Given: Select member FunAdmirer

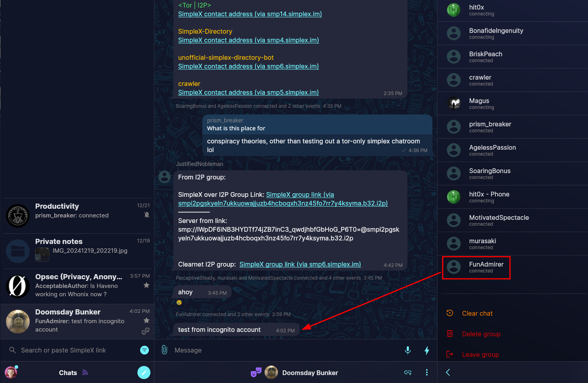Looking at the screenshot, I should point(513,267).
